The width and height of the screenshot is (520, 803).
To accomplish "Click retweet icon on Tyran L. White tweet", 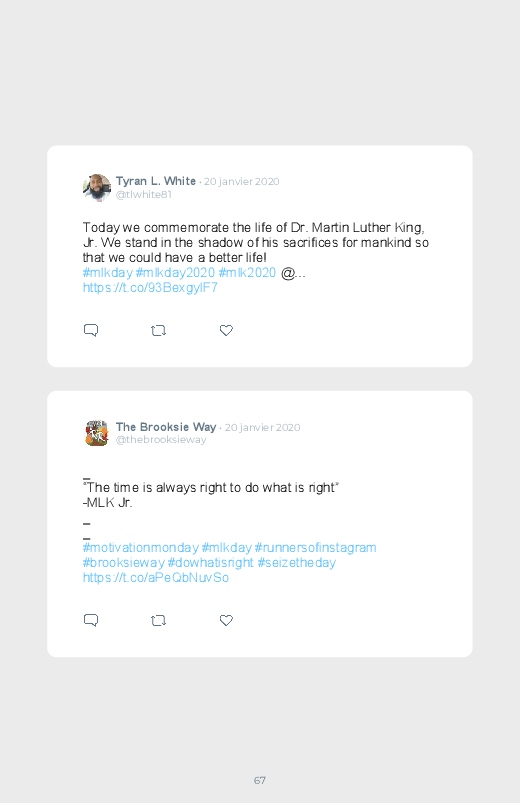I will click(158, 331).
